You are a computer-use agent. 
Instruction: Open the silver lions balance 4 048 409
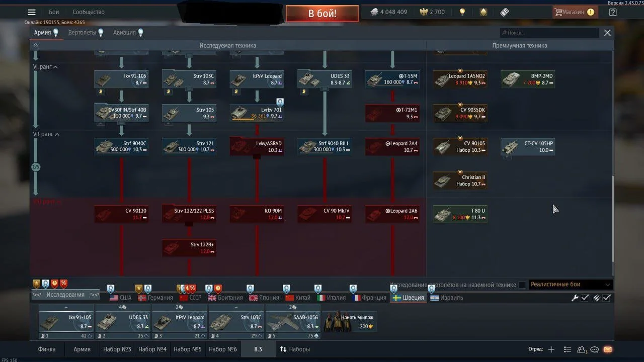coord(388,12)
